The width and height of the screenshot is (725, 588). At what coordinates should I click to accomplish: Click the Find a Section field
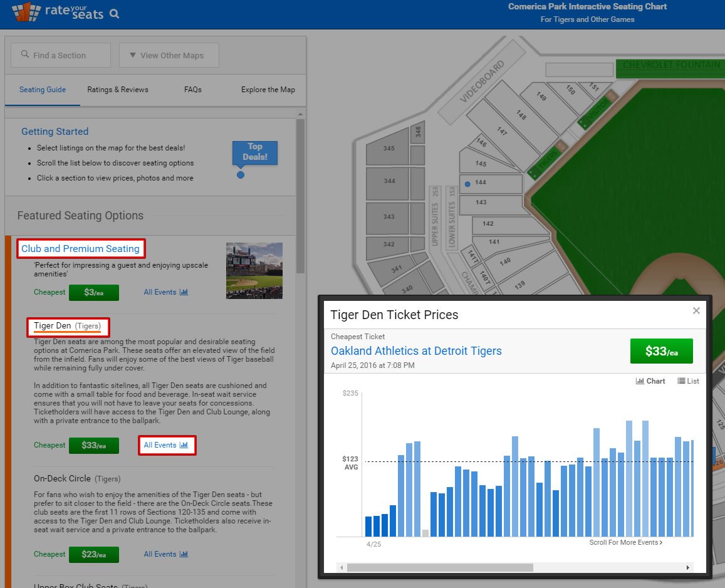(x=61, y=55)
